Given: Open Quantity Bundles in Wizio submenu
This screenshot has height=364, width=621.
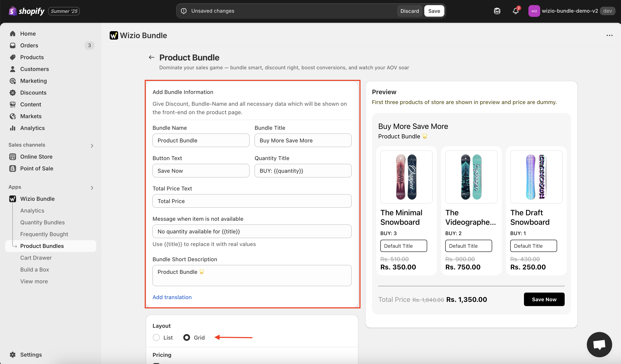Looking at the screenshot, I should (42, 222).
